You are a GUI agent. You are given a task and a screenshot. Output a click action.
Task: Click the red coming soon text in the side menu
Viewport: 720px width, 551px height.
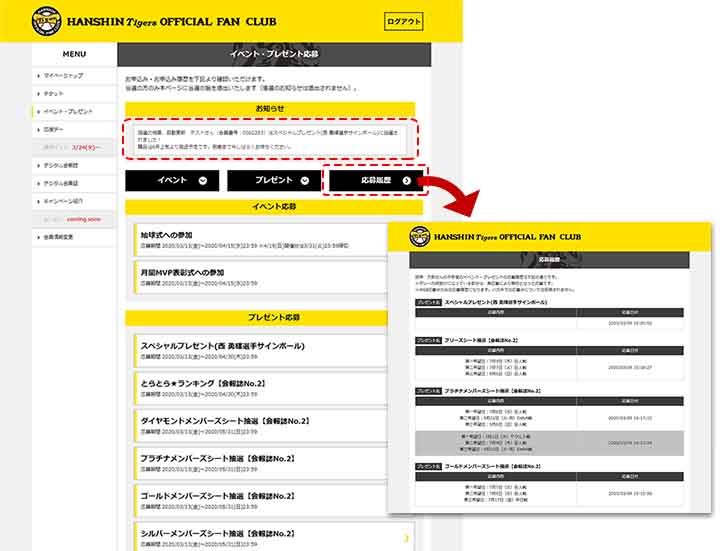[x=84, y=219]
